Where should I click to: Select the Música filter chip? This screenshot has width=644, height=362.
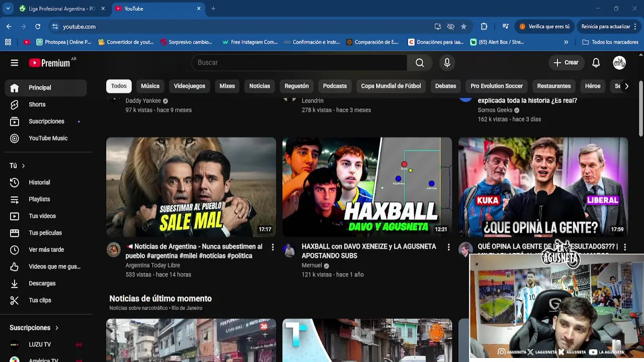click(150, 86)
